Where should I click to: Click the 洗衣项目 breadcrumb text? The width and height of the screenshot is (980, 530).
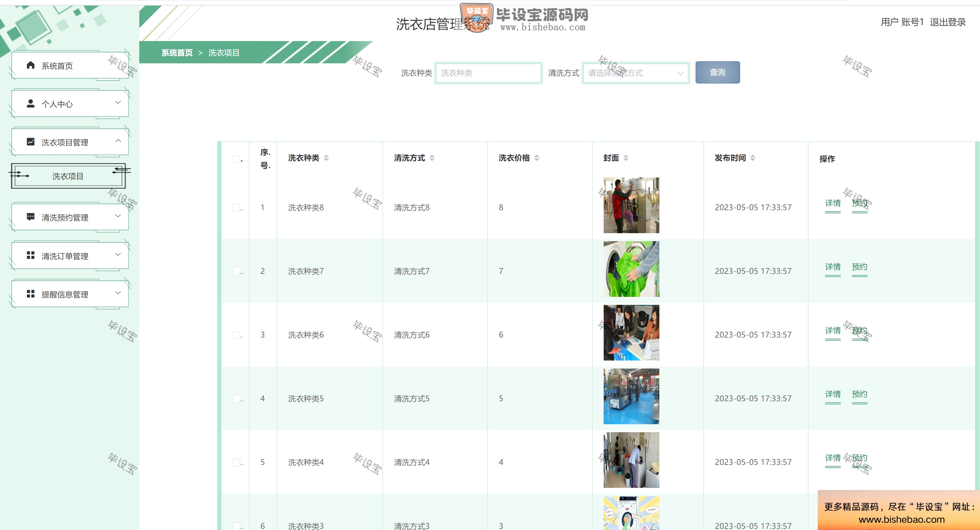tap(224, 53)
